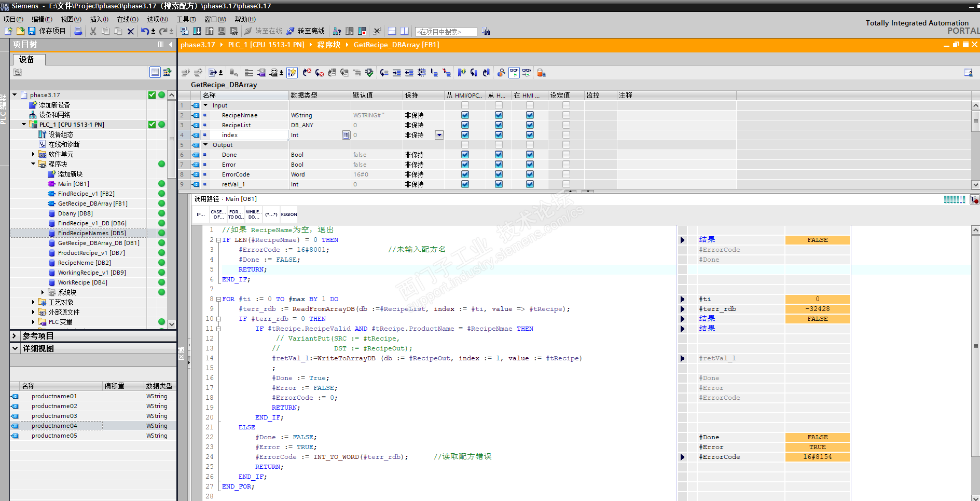Click the indent text icon

396,73
